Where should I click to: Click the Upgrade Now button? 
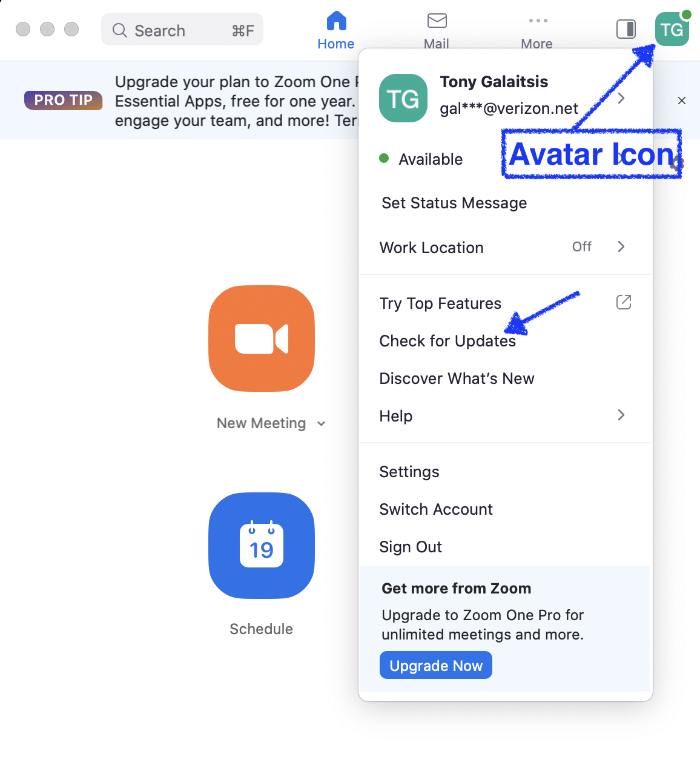point(436,666)
